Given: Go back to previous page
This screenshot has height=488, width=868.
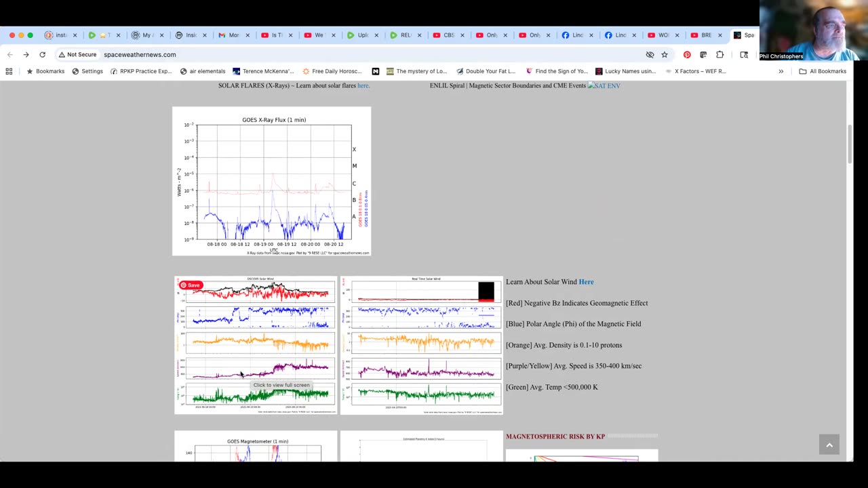Looking at the screenshot, I should point(9,54).
